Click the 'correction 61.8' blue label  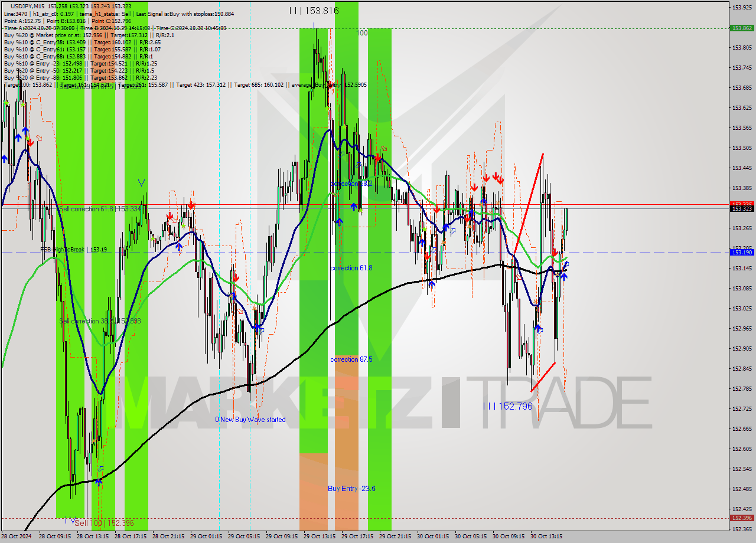click(x=351, y=268)
